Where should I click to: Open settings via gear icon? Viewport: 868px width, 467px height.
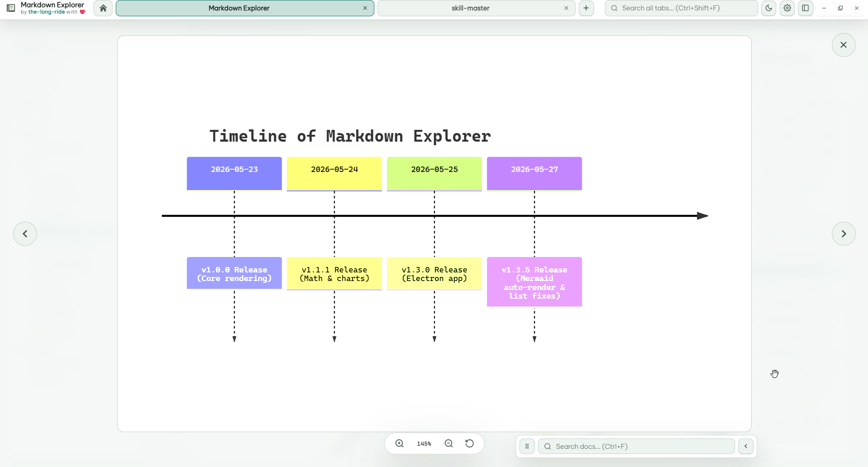[x=787, y=8]
